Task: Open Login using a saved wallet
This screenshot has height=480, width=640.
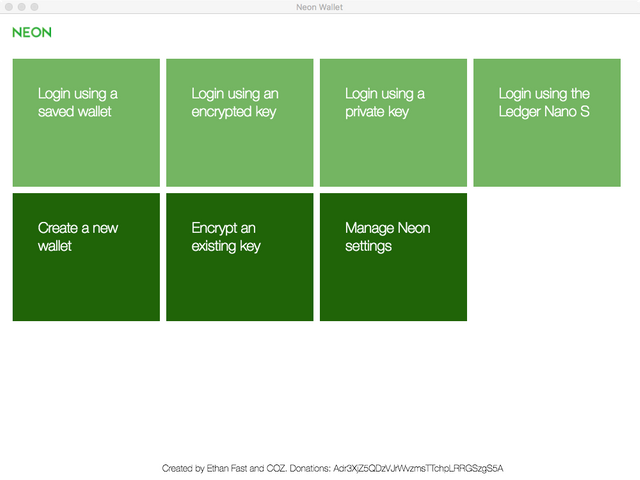Action: pyautogui.click(x=86, y=122)
